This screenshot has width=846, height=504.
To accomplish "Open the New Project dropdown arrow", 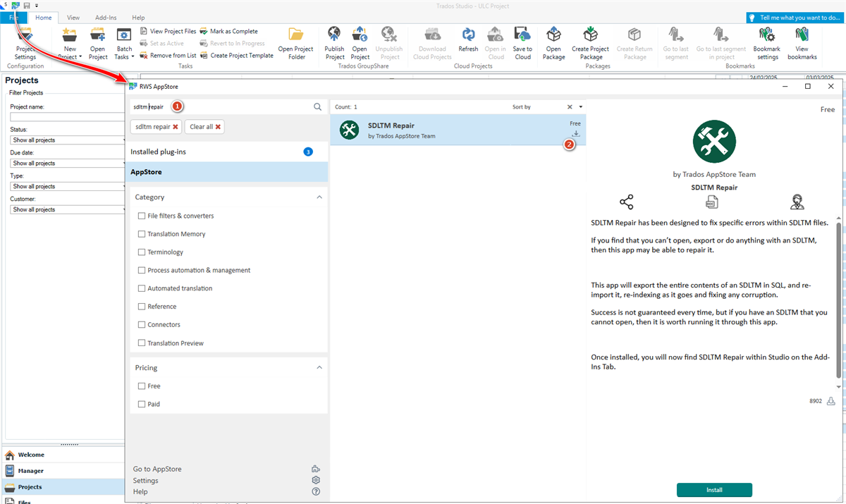I will (x=80, y=57).
